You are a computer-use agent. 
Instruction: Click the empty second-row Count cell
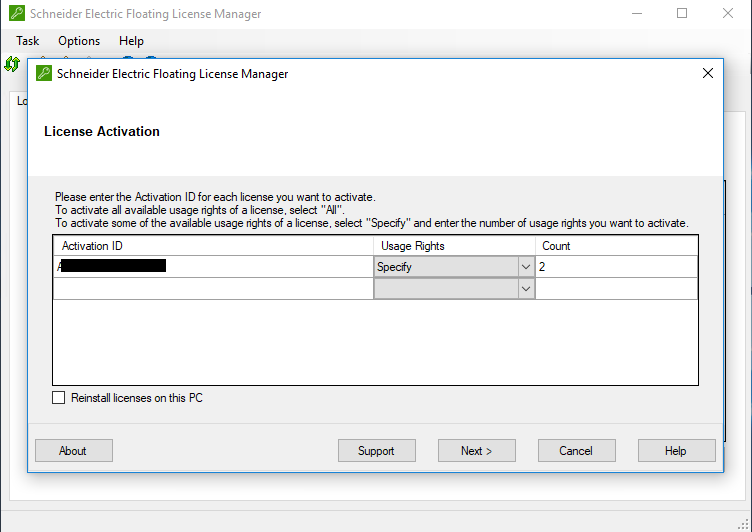[x=616, y=289]
